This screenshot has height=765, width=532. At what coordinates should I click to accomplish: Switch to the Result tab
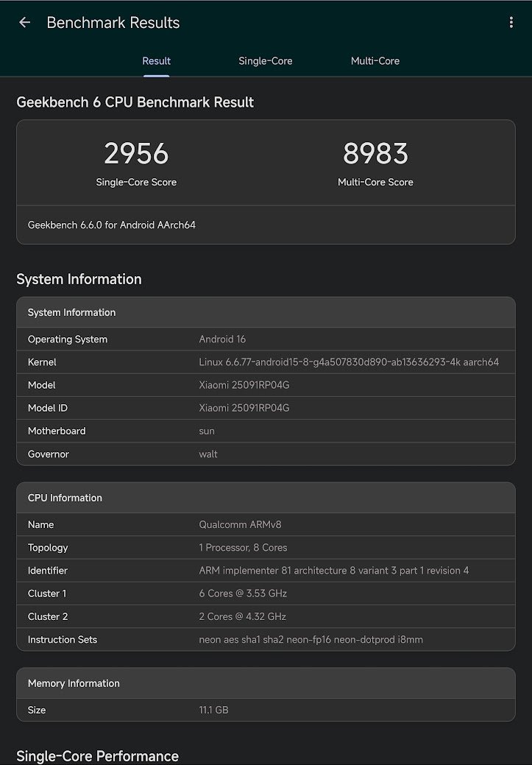coord(156,61)
